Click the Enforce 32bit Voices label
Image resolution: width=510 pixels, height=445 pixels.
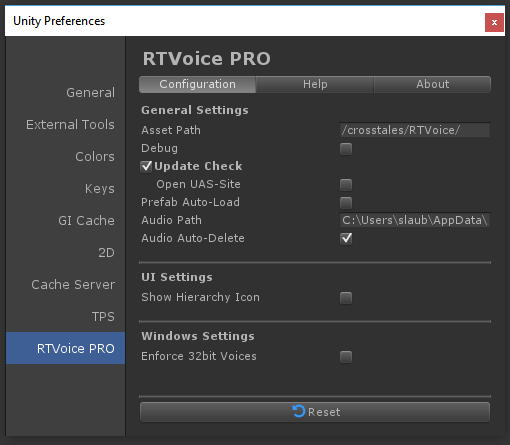[x=199, y=356]
